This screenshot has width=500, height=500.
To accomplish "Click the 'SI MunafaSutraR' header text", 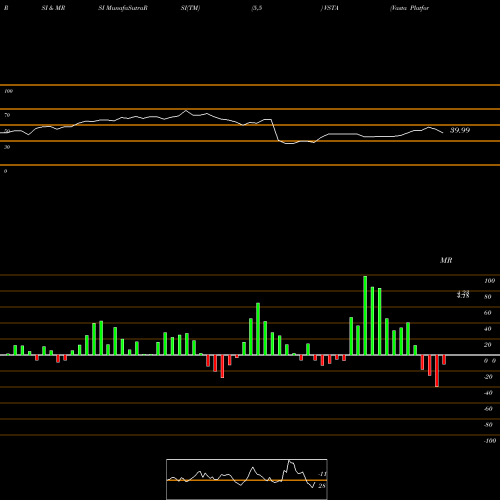I will (x=123, y=8).
